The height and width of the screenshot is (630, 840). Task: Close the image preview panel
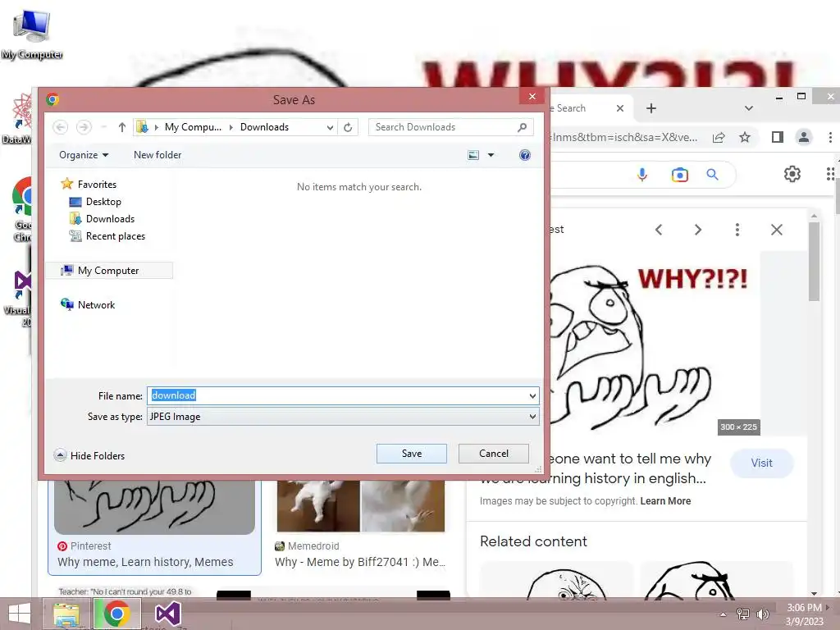777,230
